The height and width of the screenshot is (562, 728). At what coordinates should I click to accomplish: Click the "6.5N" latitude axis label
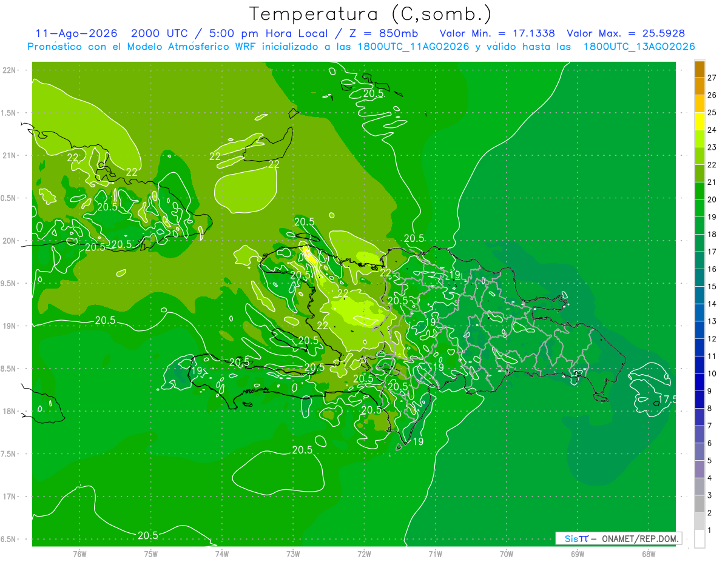(9, 539)
